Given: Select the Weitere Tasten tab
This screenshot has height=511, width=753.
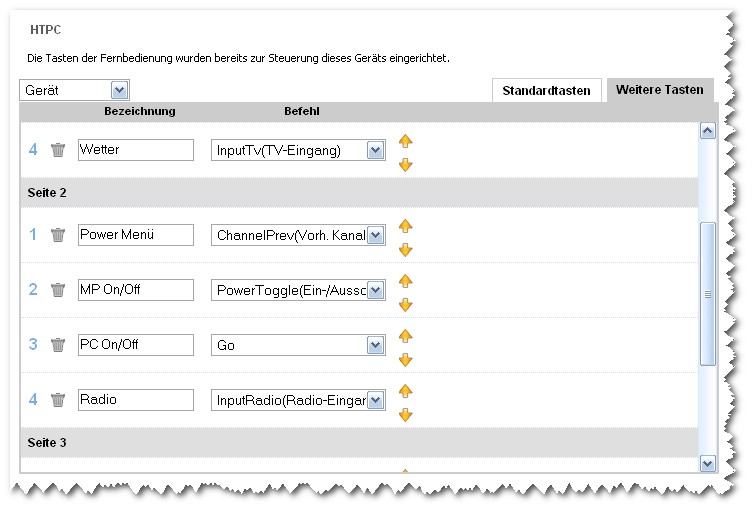Looking at the screenshot, I should [659, 90].
